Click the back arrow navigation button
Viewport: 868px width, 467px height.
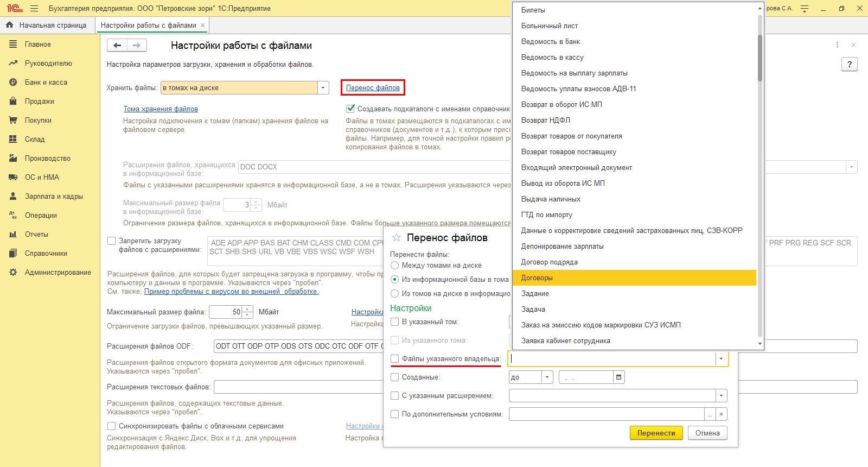(117, 46)
